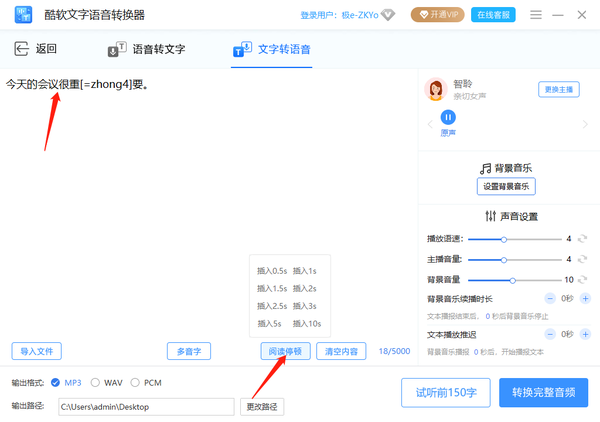Toggle the 阅读停顿 pause dropdown button
The width and height of the screenshot is (600, 422).
pyautogui.click(x=285, y=351)
